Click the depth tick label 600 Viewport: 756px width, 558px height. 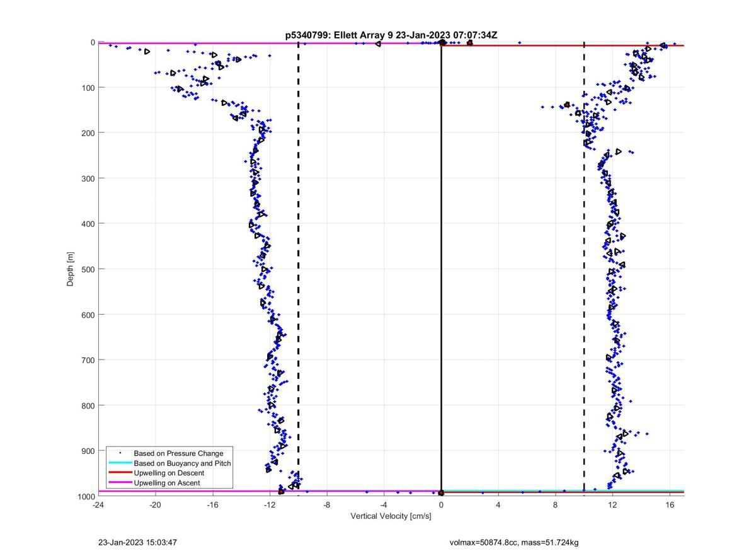pos(88,315)
